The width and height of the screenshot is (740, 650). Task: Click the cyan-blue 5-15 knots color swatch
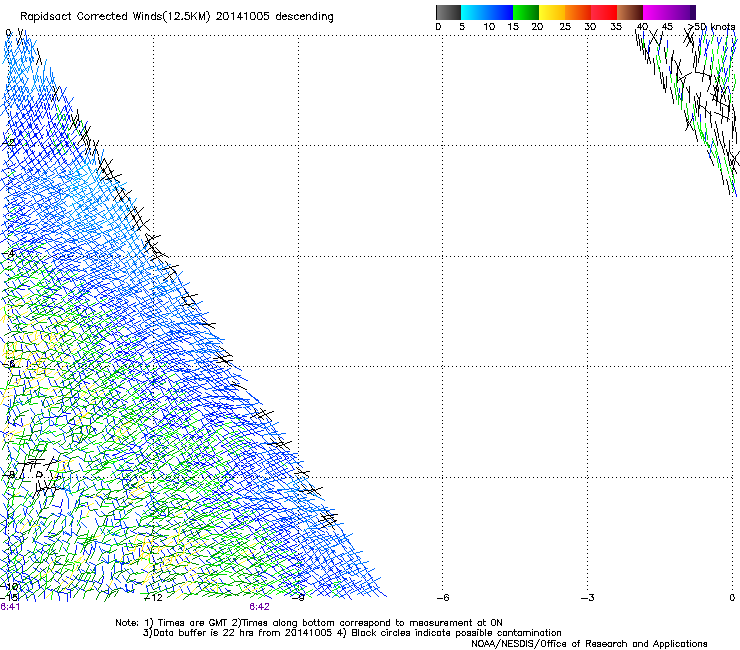coord(487,12)
